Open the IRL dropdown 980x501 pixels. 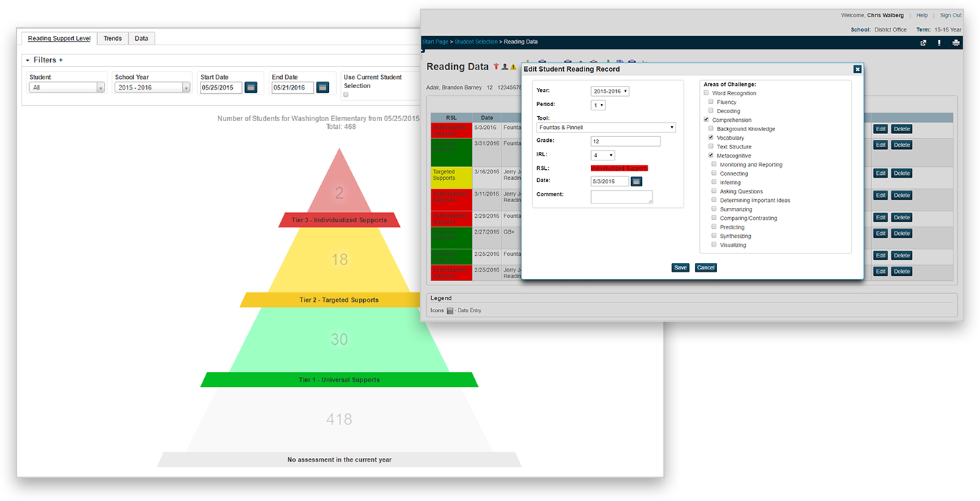pos(602,155)
